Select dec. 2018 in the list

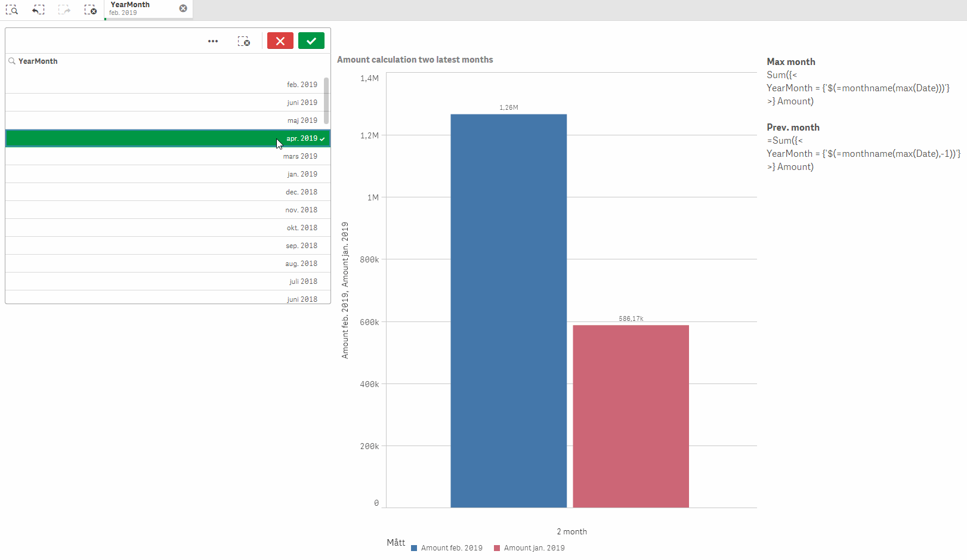168,192
